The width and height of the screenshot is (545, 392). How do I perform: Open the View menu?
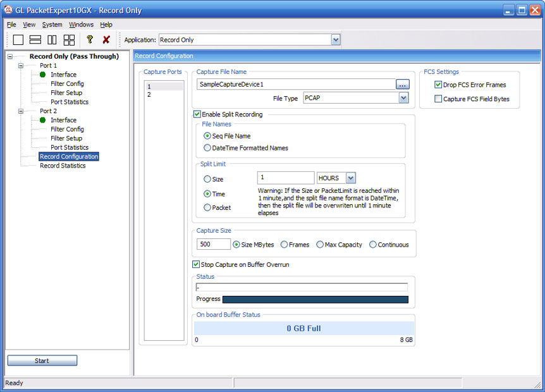[x=29, y=25]
